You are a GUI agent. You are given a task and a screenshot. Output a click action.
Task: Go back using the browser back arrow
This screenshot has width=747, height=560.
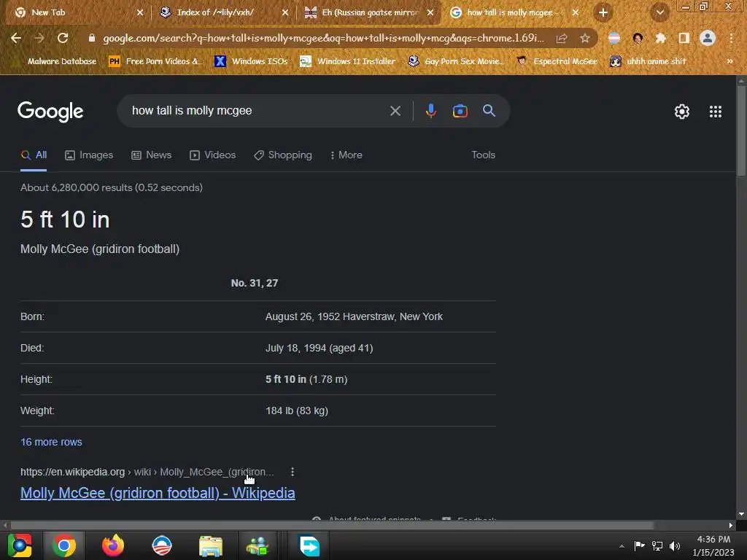pyautogui.click(x=16, y=38)
